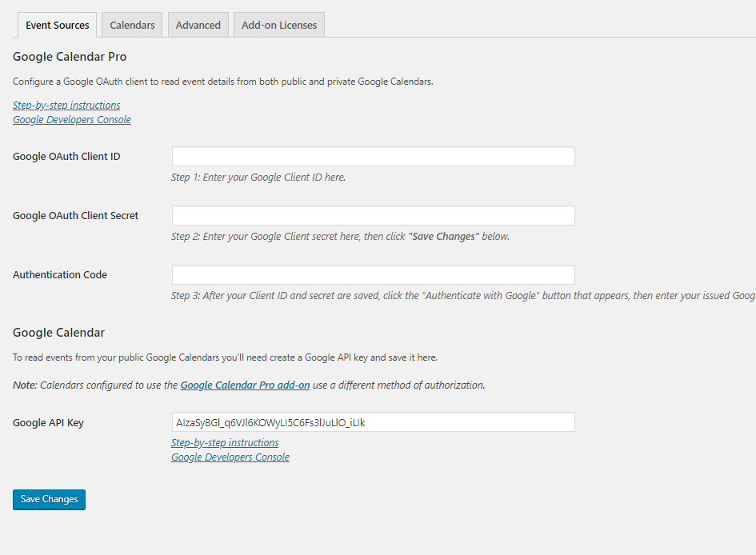Visit Google Developers Console link below API Key
Image resolution: width=756 pixels, height=555 pixels.
(230, 457)
